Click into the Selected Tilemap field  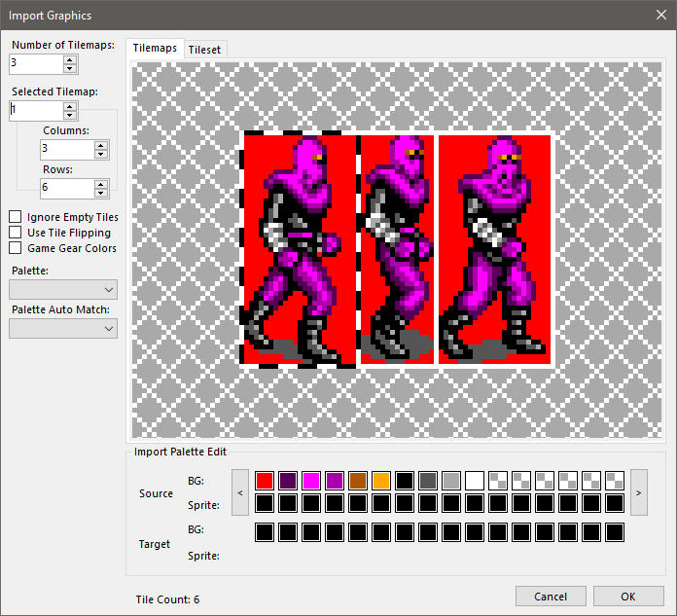pos(36,111)
